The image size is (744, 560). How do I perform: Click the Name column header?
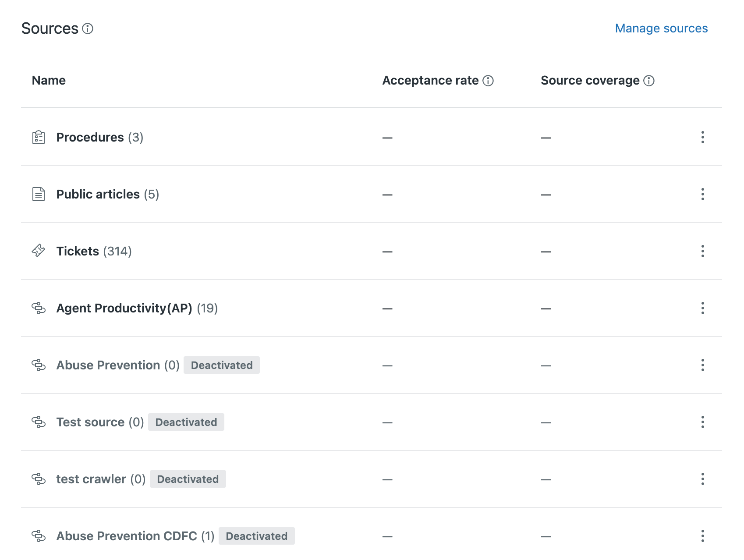tap(49, 81)
